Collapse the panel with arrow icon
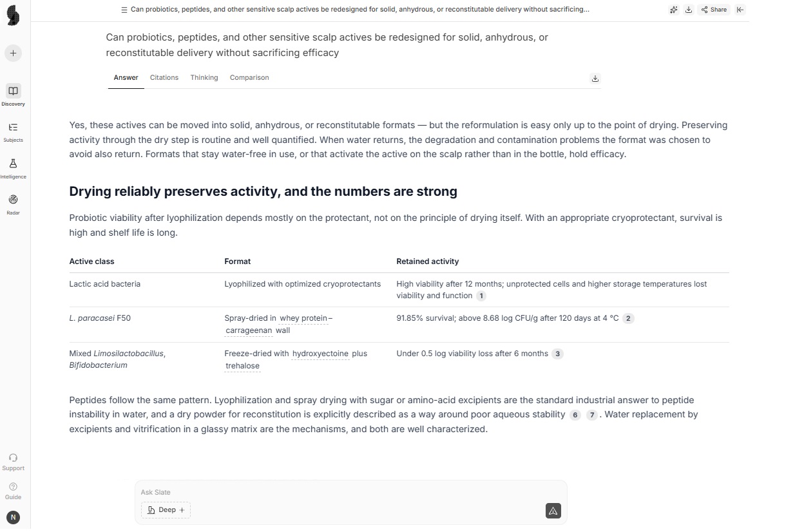 (x=740, y=10)
